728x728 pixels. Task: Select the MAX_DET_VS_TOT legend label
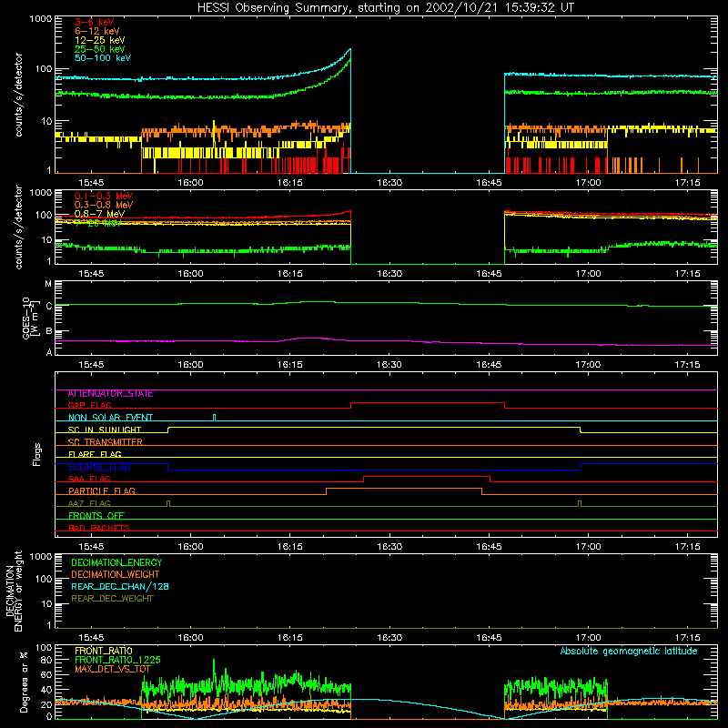click(x=112, y=669)
